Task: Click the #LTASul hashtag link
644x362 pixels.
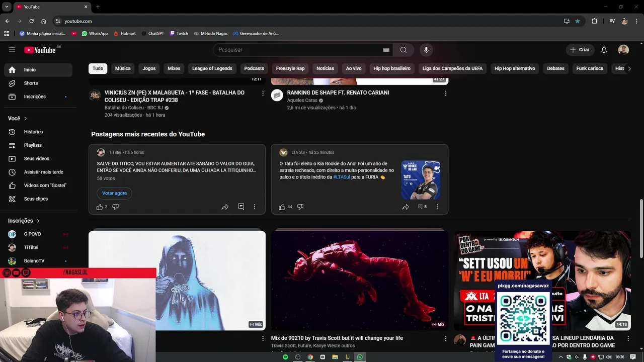Action: click(x=342, y=177)
